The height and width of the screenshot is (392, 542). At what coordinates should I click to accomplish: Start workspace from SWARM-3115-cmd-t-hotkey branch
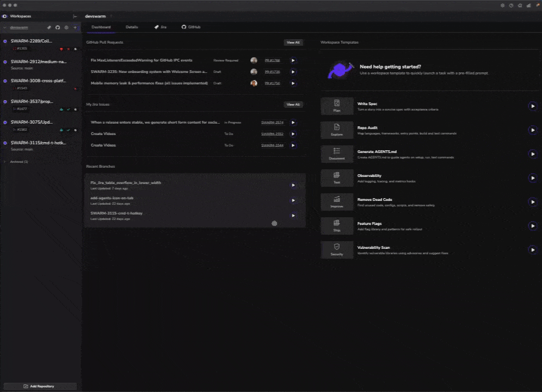click(x=293, y=216)
